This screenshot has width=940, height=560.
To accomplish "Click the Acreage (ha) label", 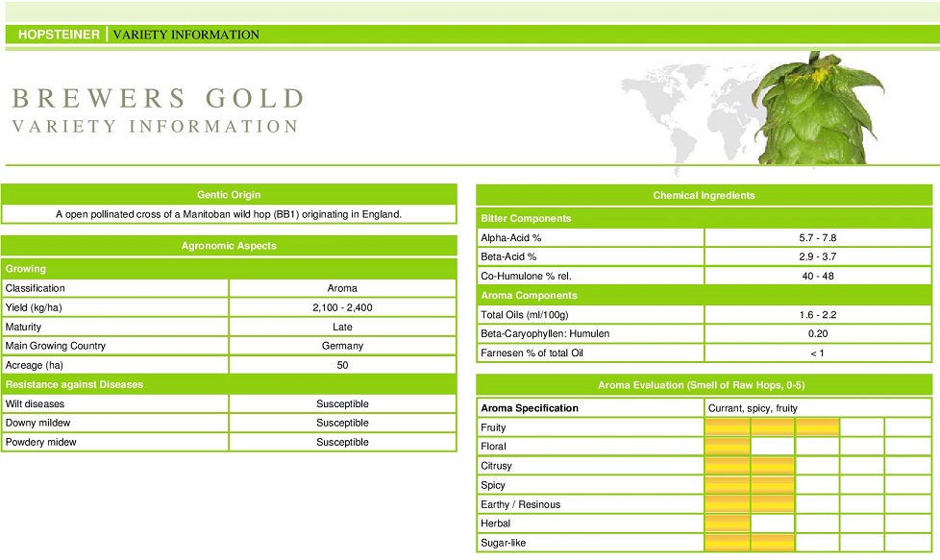I will coord(35,365).
